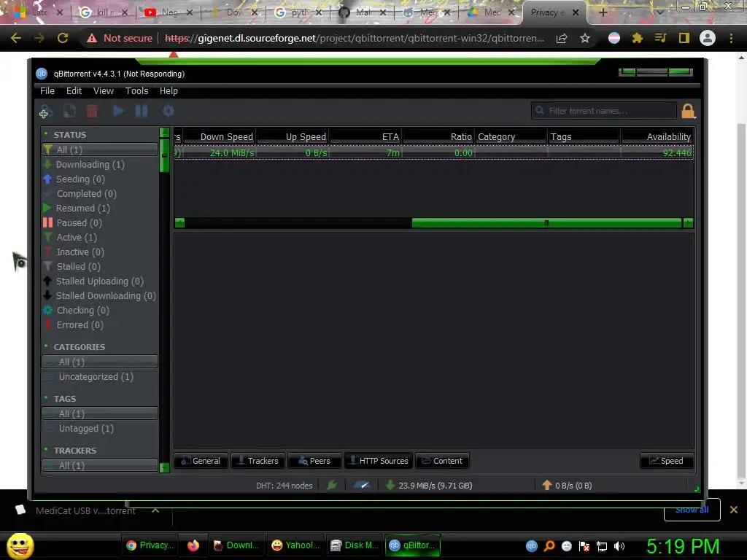Select All (1) under TAGS
Image resolution: width=747 pixels, height=560 pixels.
[x=99, y=414]
